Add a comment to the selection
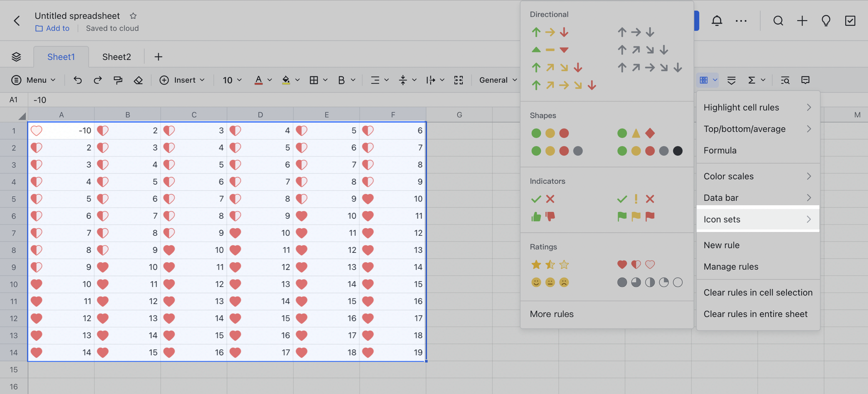 (805, 80)
